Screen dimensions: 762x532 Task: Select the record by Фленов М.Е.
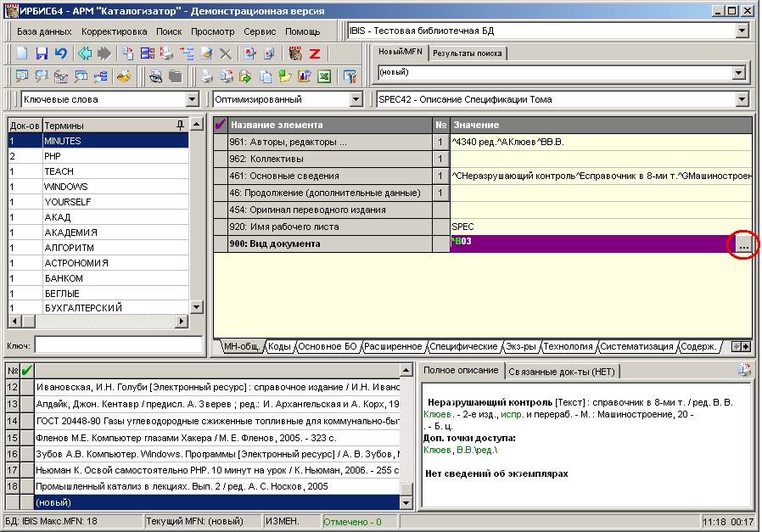point(217,438)
